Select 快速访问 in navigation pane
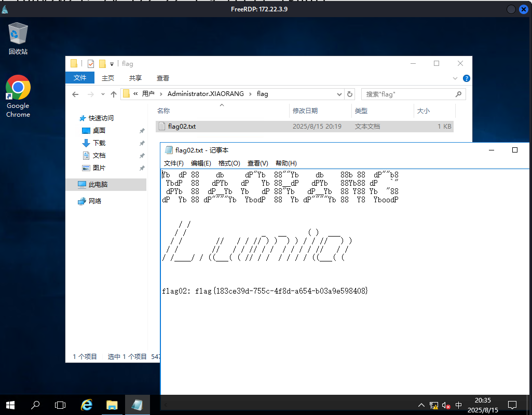Viewport: 532px width, 415px height. (x=101, y=118)
